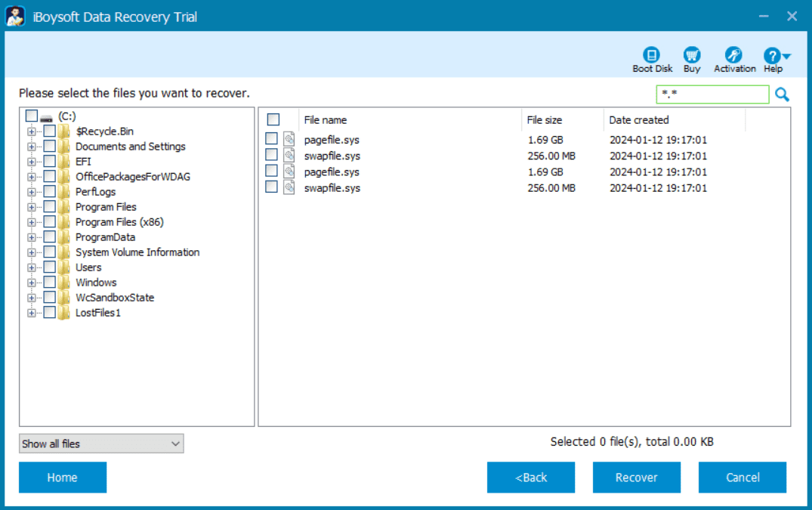Start the file search with the magnifier icon
Viewport: 812px width, 510px height.
782,94
